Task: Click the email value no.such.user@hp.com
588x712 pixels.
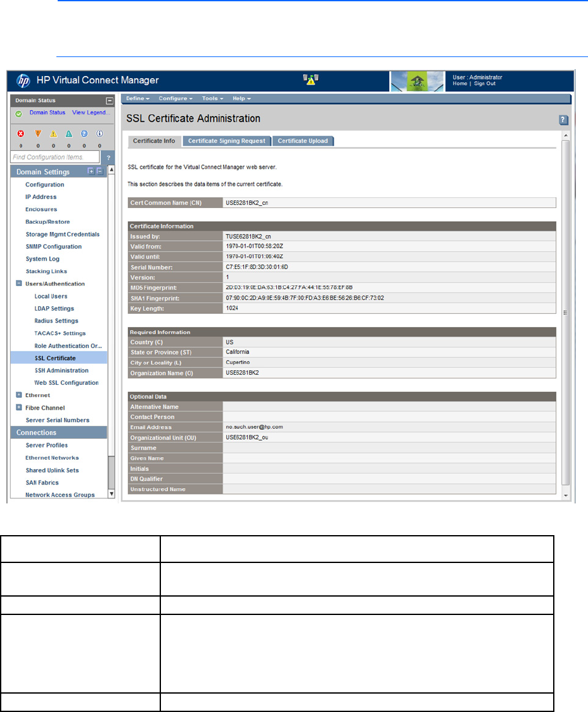Action: pos(254,427)
